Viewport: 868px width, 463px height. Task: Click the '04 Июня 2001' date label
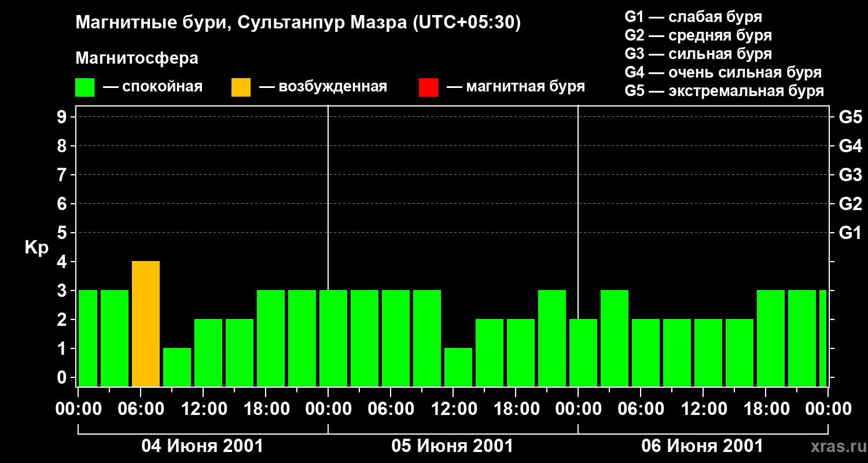pos(203,446)
